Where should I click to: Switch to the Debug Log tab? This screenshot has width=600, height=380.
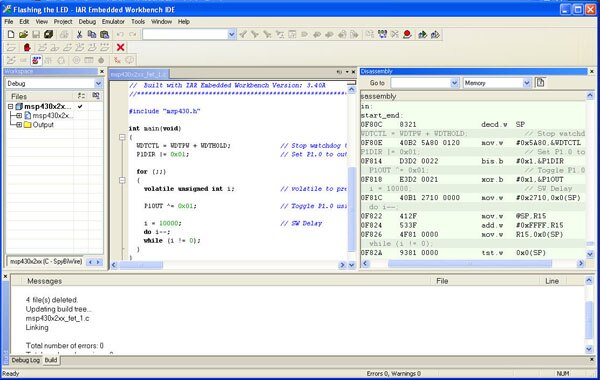point(26,360)
